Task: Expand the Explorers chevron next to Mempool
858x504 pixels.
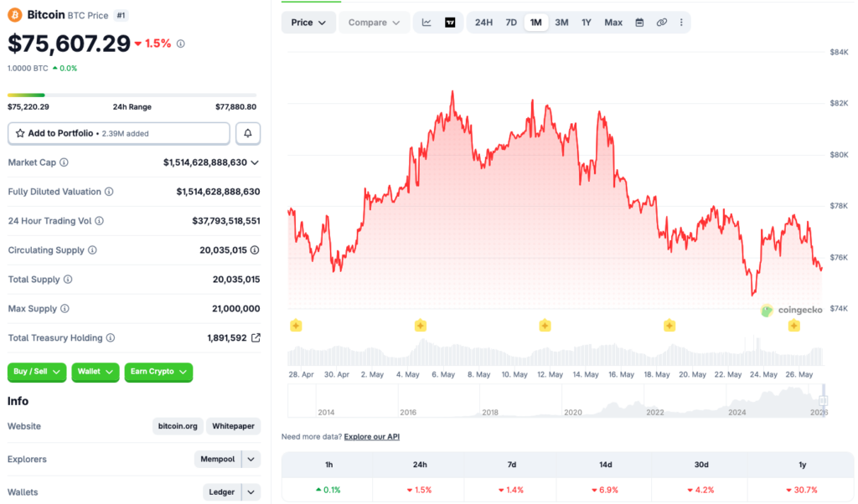Action: pyautogui.click(x=251, y=459)
